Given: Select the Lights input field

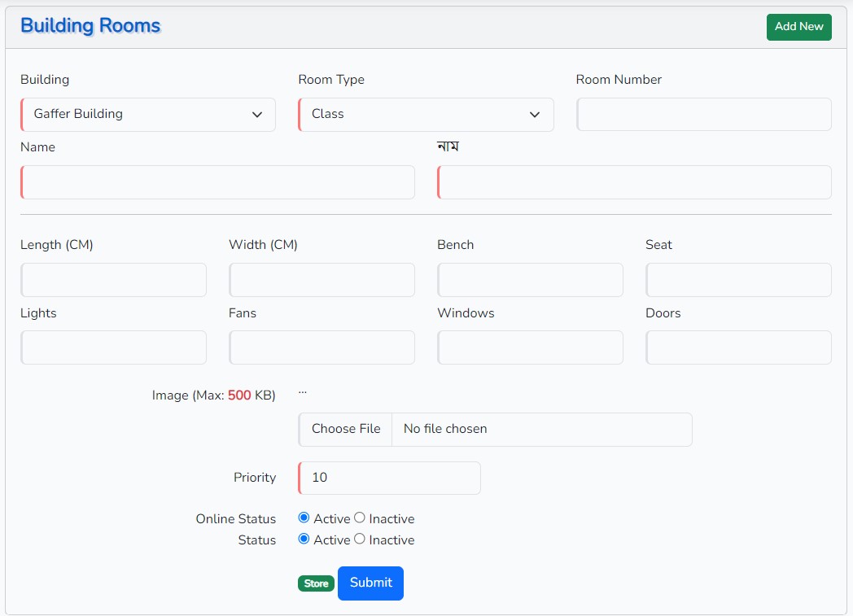Looking at the screenshot, I should [114, 347].
